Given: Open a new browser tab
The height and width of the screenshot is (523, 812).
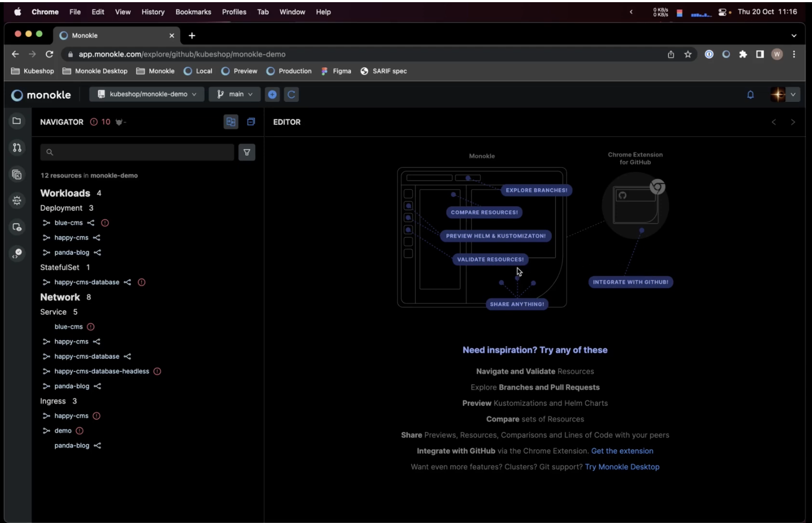Looking at the screenshot, I should click(x=192, y=36).
